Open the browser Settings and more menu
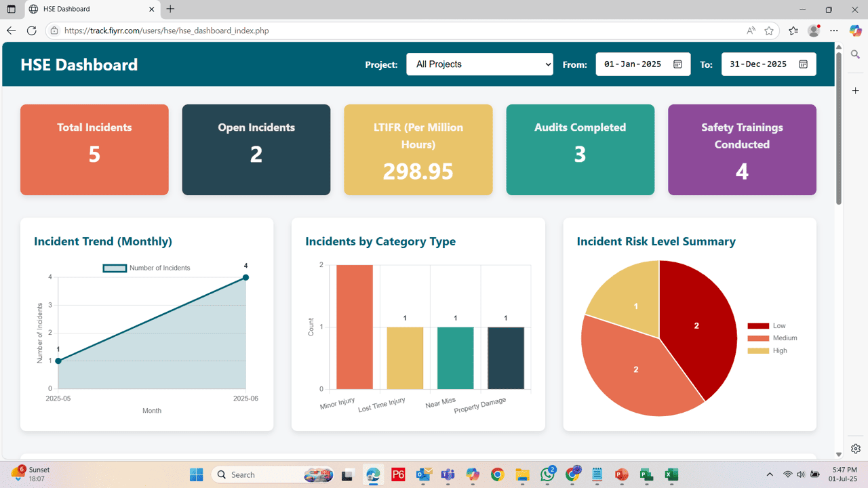This screenshot has height=488, width=868. [834, 30]
